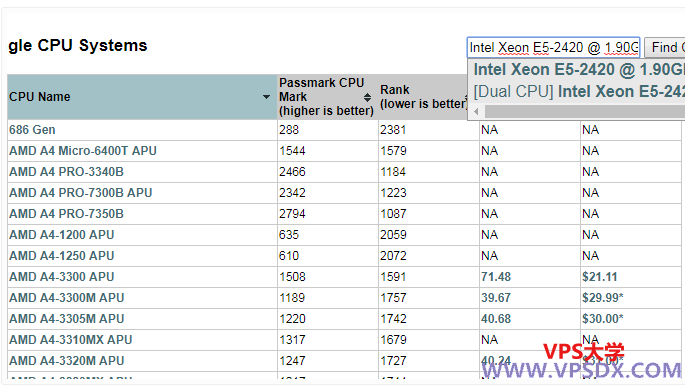Click the score value 1220
The height and width of the screenshot is (387, 685).
tap(292, 318)
